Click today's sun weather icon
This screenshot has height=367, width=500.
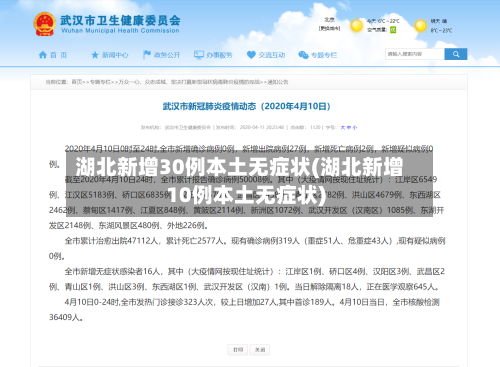coord(356,26)
